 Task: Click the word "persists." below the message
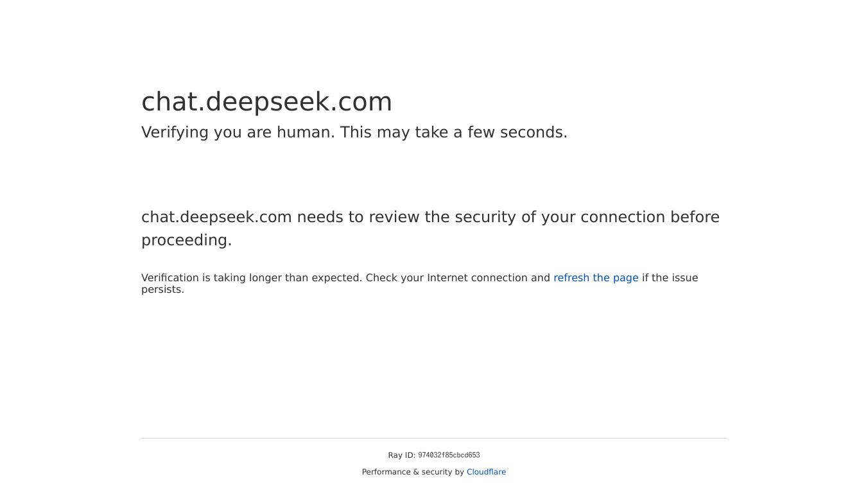coord(162,290)
